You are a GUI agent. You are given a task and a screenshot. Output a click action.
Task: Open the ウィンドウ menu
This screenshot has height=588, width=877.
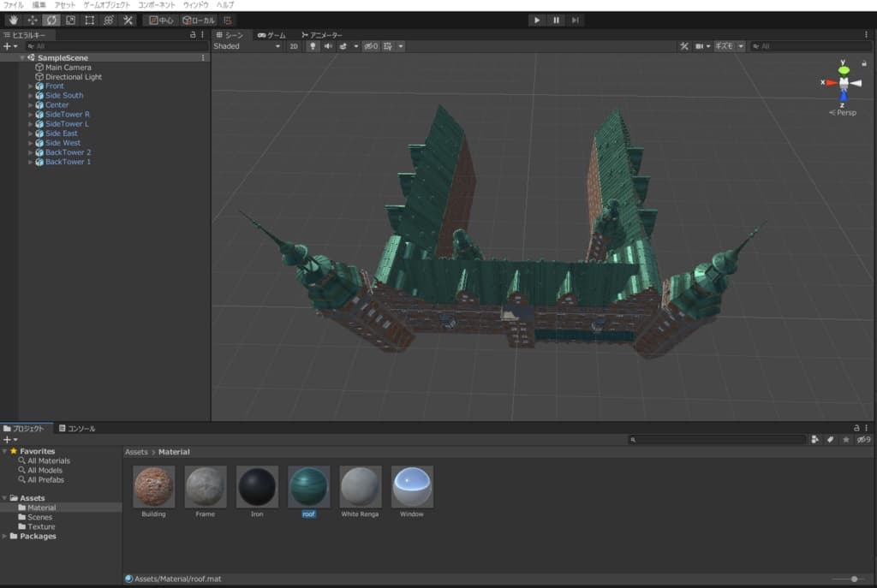(x=195, y=5)
